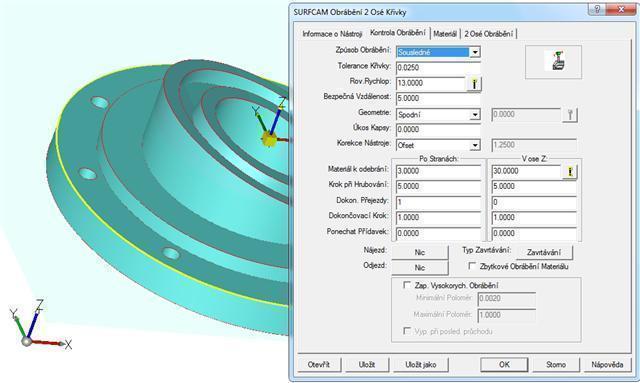
Task: Click the Rov.Rychlop value field
Action: coord(430,83)
